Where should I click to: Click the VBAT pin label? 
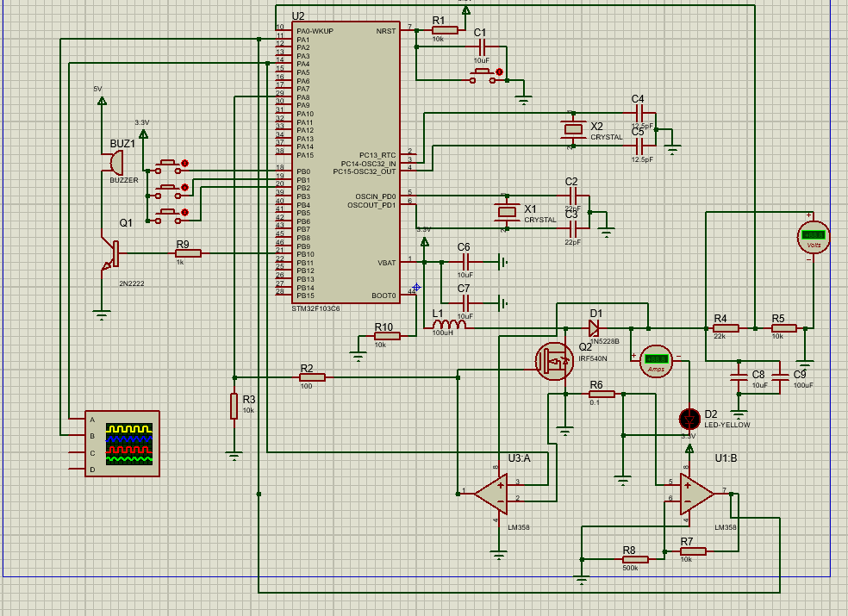387,263
